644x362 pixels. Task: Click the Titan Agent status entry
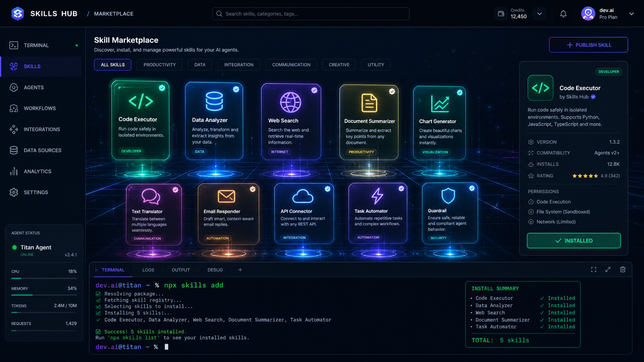click(x=44, y=250)
